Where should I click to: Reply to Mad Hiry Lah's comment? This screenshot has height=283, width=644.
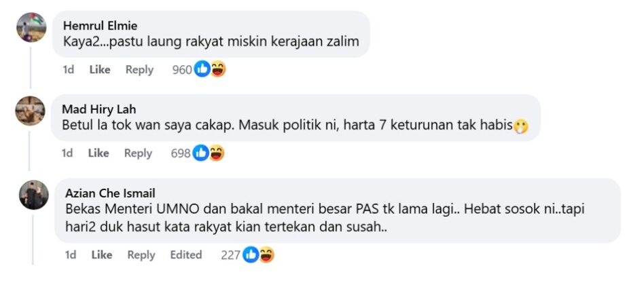pos(138,153)
